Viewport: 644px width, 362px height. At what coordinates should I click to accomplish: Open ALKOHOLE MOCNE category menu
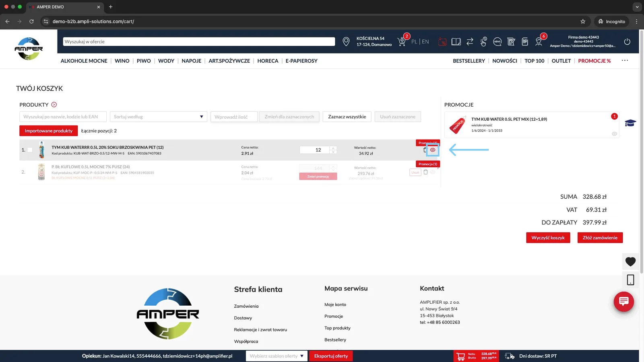tap(84, 61)
